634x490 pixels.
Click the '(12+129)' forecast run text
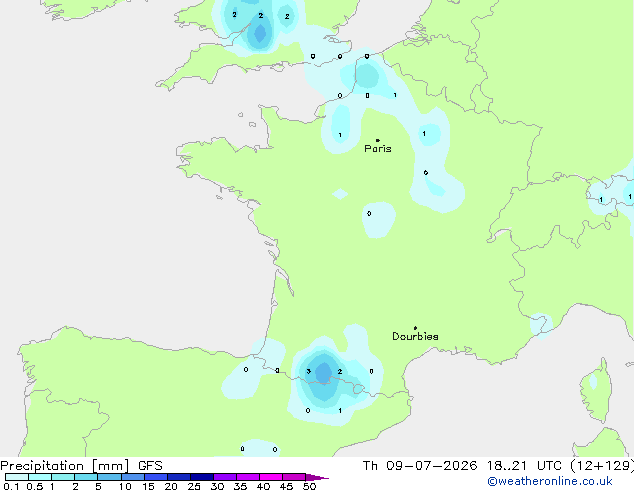[x=602, y=466]
